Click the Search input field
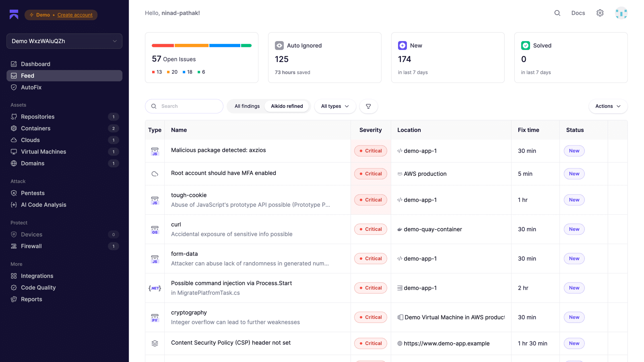644x362 pixels. [184, 106]
